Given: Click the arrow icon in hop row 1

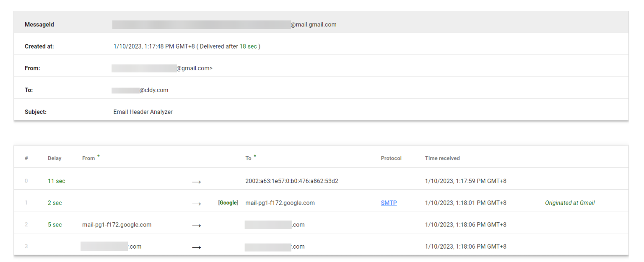Looking at the screenshot, I should (x=197, y=203).
